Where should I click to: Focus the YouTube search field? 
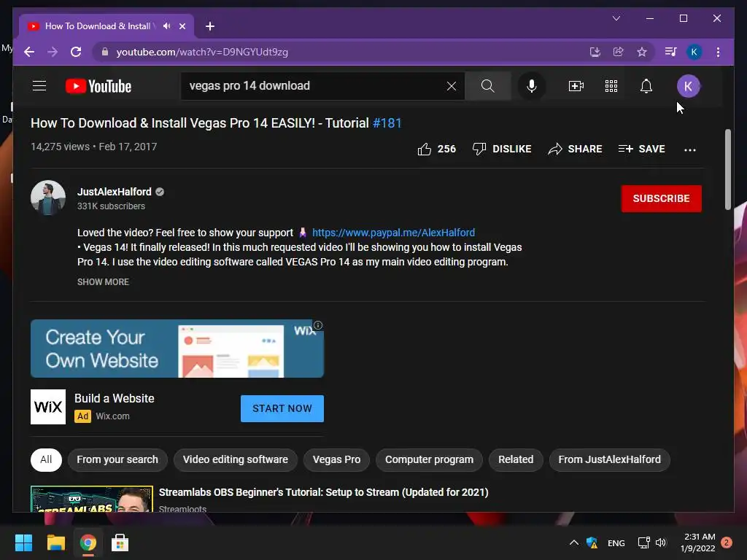(314, 86)
